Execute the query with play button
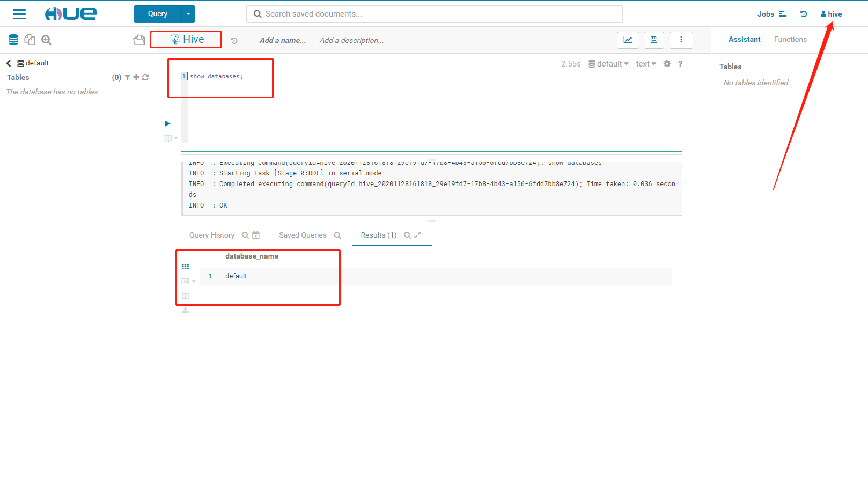The image size is (868, 487). coord(167,123)
